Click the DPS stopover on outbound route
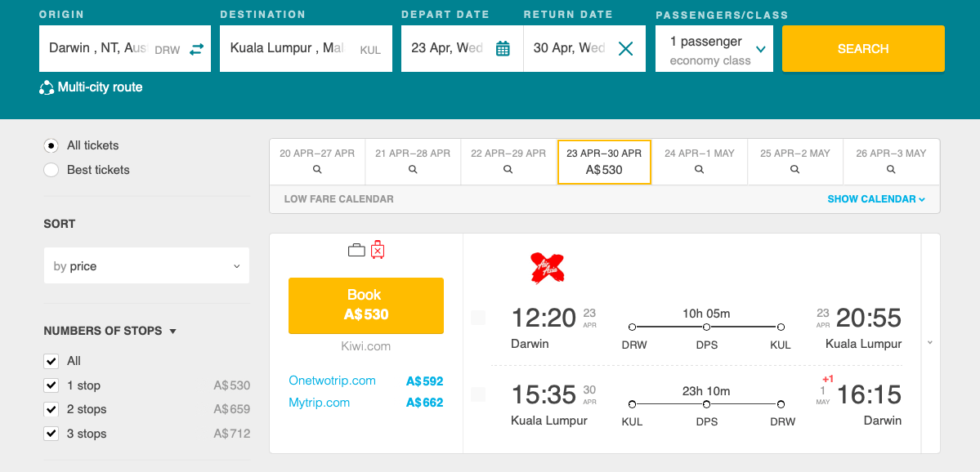980x472 pixels. 706,345
